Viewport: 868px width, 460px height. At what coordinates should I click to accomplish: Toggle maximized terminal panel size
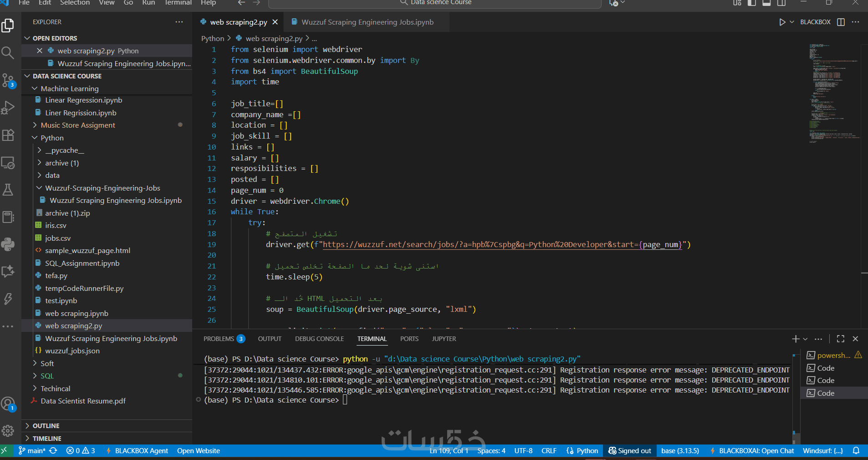840,339
